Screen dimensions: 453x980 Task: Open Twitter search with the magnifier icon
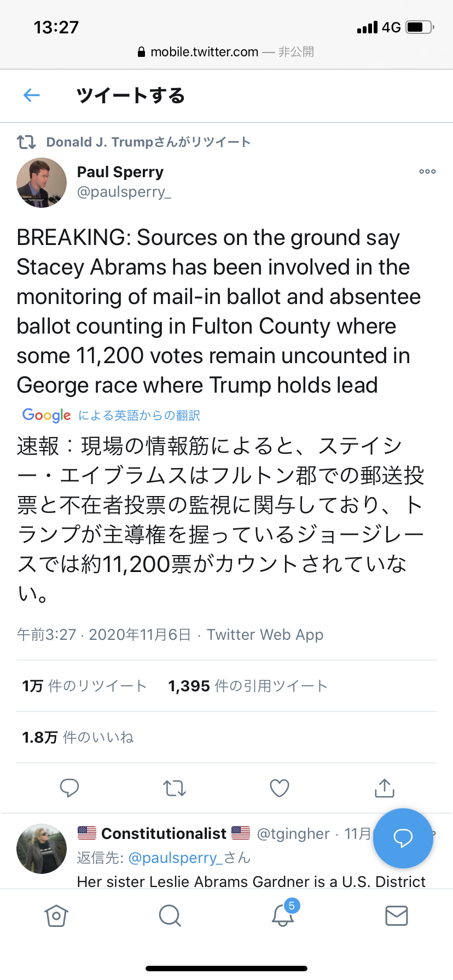point(170,915)
